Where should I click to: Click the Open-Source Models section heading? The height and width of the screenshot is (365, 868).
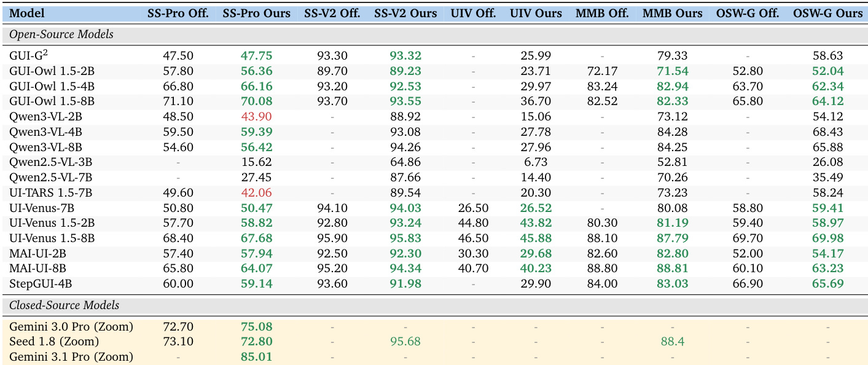pyautogui.click(x=61, y=35)
